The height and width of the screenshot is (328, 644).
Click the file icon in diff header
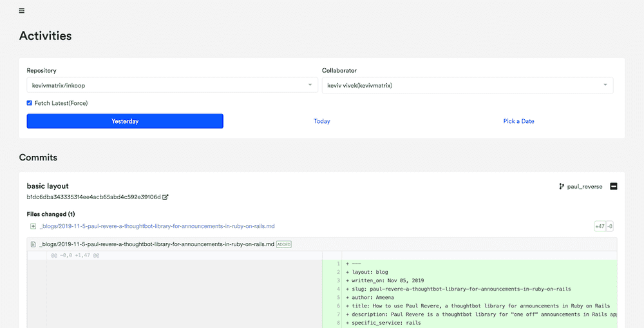33,244
